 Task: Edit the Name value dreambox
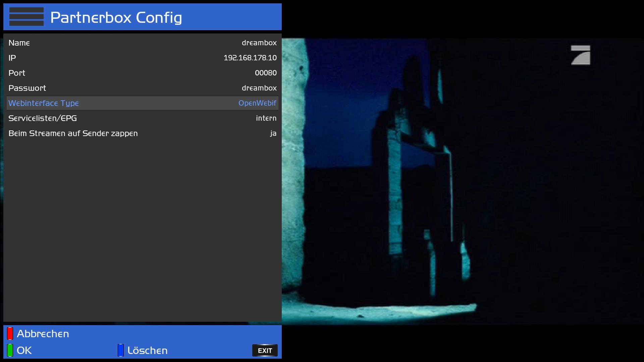point(259,43)
